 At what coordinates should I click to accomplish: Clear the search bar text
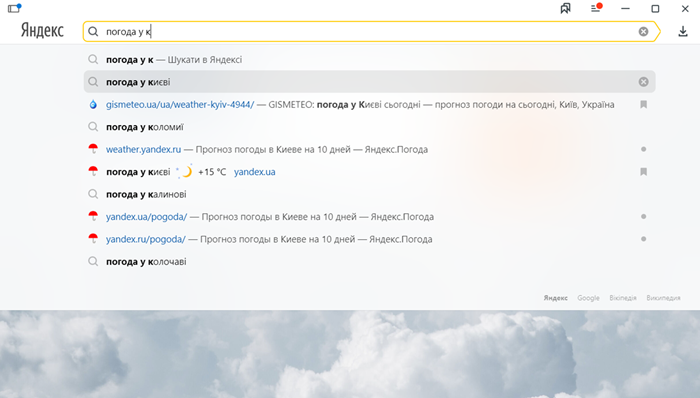pyautogui.click(x=643, y=32)
